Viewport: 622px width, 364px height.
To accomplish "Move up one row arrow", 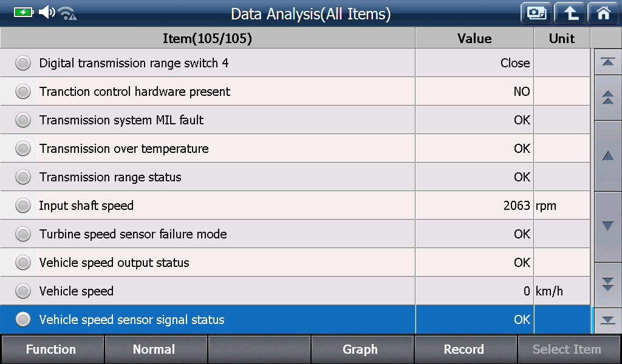I will point(607,156).
